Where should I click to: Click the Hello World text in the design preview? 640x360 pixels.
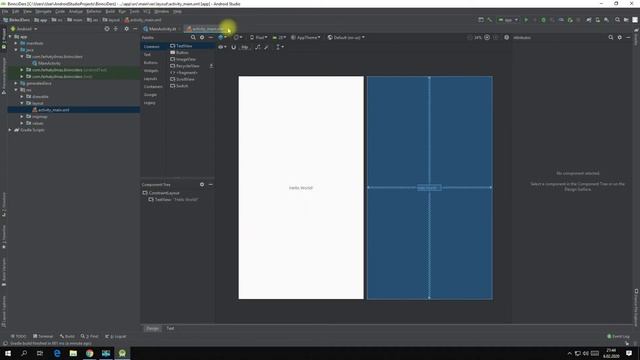(x=301, y=188)
